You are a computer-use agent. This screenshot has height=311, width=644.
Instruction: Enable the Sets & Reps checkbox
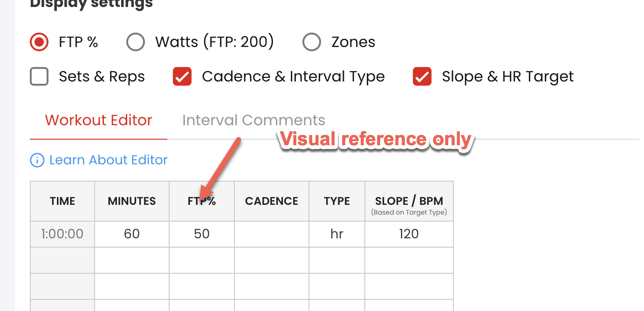point(39,76)
